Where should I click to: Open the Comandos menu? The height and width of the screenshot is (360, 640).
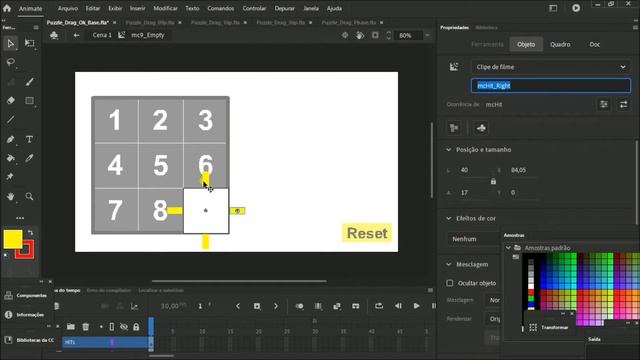(220, 8)
